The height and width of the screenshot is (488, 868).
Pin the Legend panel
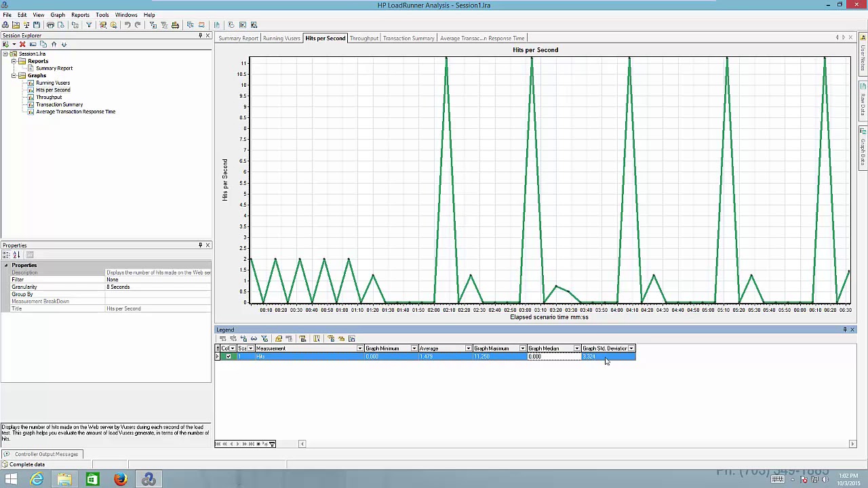pos(845,329)
